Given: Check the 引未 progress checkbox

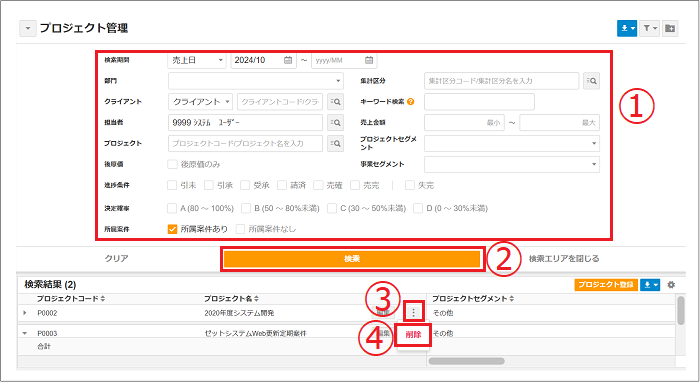Looking at the screenshot, I should [172, 185].
